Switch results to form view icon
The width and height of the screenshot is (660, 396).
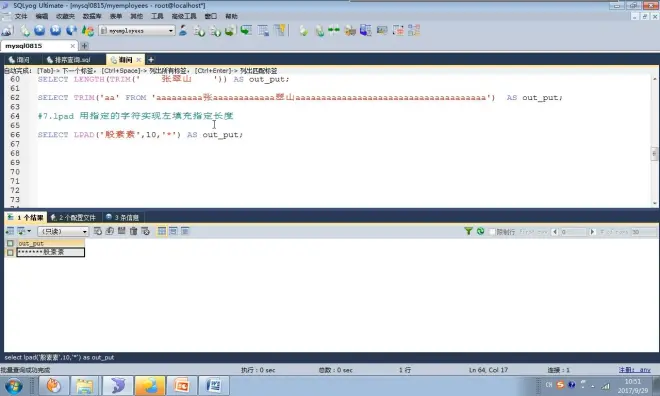173,231
